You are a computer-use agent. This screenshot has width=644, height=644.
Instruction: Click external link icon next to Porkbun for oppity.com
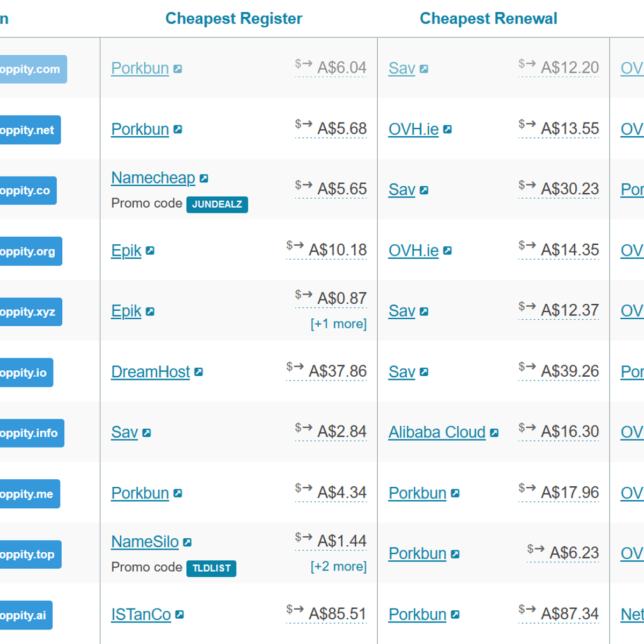point(178,69)
